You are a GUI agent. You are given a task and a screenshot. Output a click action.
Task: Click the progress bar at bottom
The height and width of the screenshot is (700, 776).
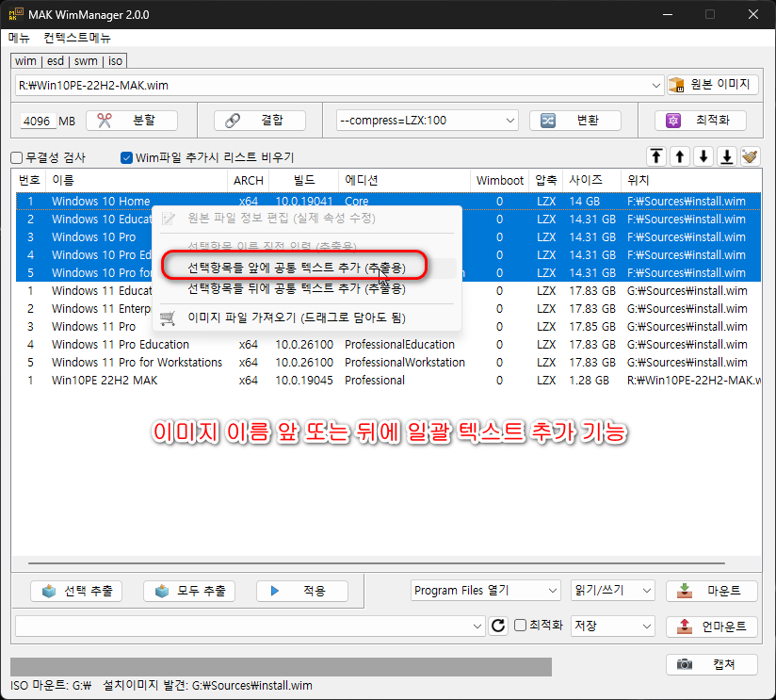[281, 667]
